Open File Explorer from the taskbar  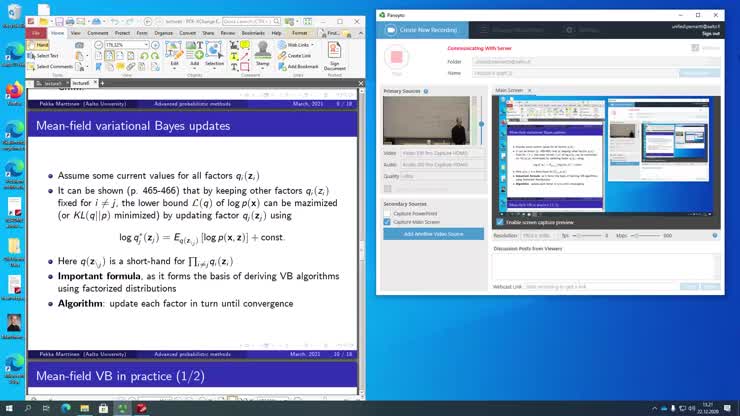84,408
